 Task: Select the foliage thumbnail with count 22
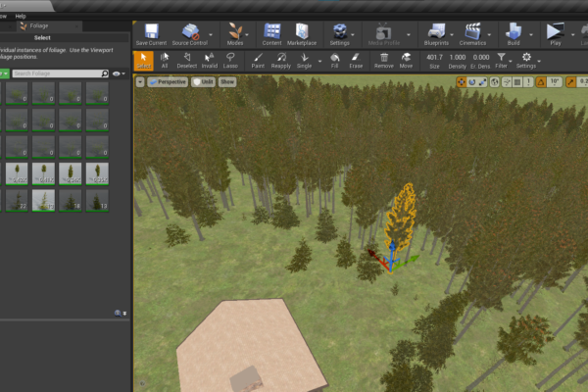click(17, 200)
